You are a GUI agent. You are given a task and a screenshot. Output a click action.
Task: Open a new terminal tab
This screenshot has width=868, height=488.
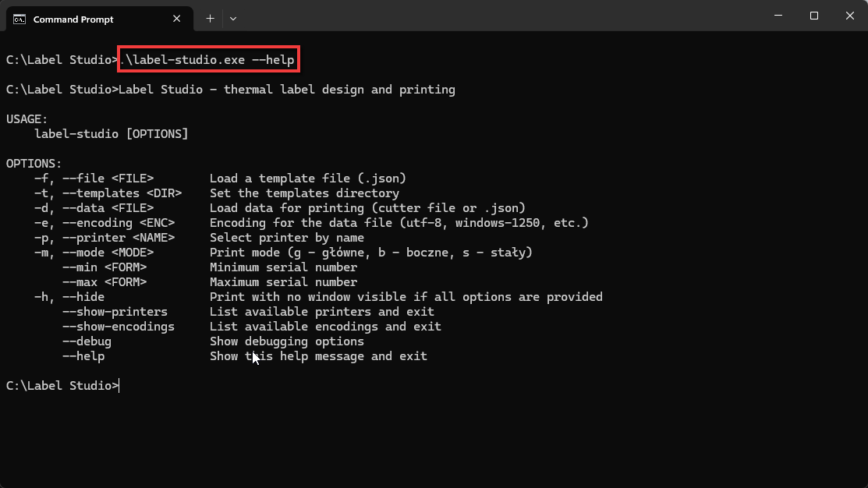tap(210, 19)
